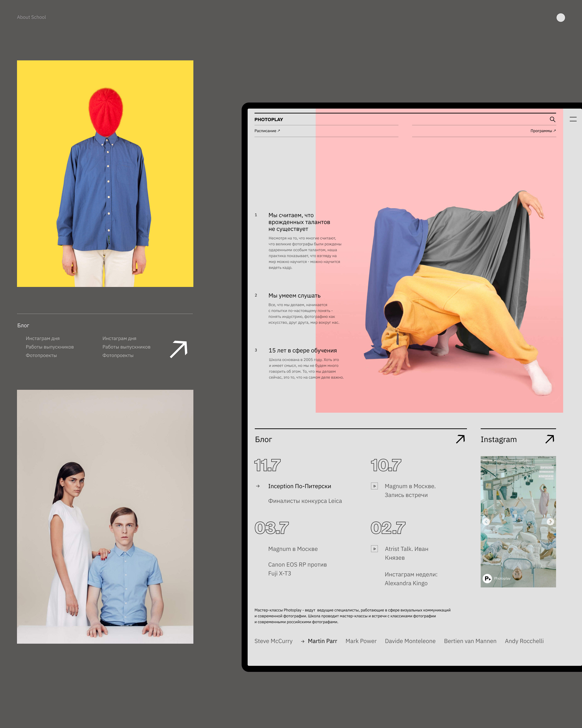Click the Photoplay P logo badge
582x728 pixels.
click(x=487, y=578)
